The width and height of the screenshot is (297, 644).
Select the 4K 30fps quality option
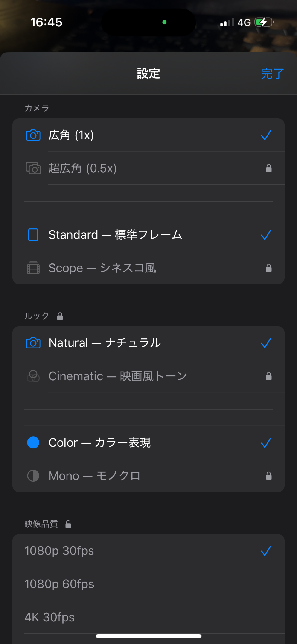point(148,617)
